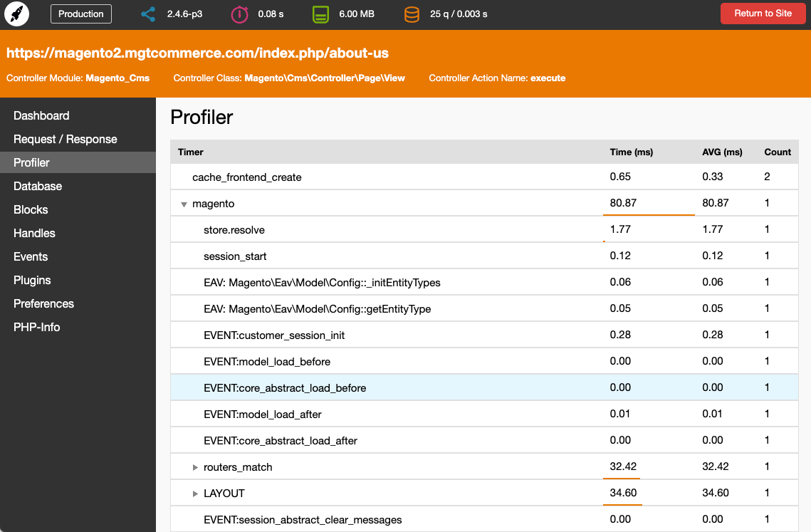Click the orange database queries icon
The height and width of the screenshot is (532, 811).
click(x=412, y=14)
